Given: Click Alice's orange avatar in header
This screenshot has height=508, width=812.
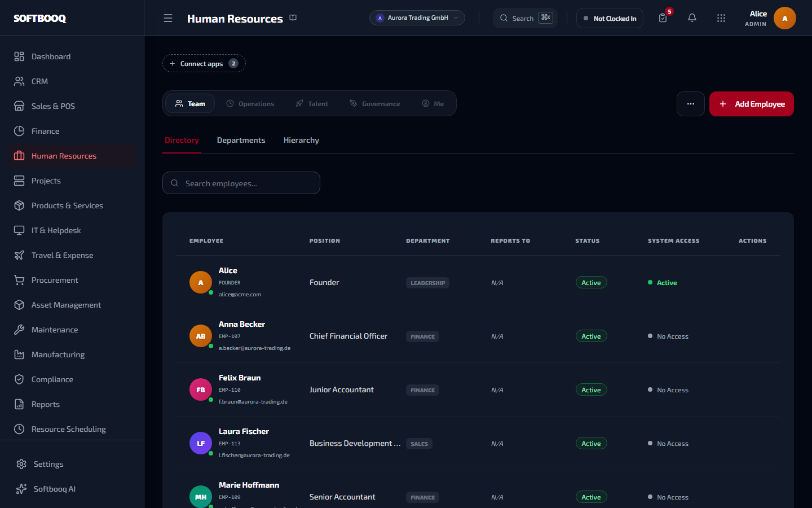Looking at the screenshot, I should tap(785, 18).
